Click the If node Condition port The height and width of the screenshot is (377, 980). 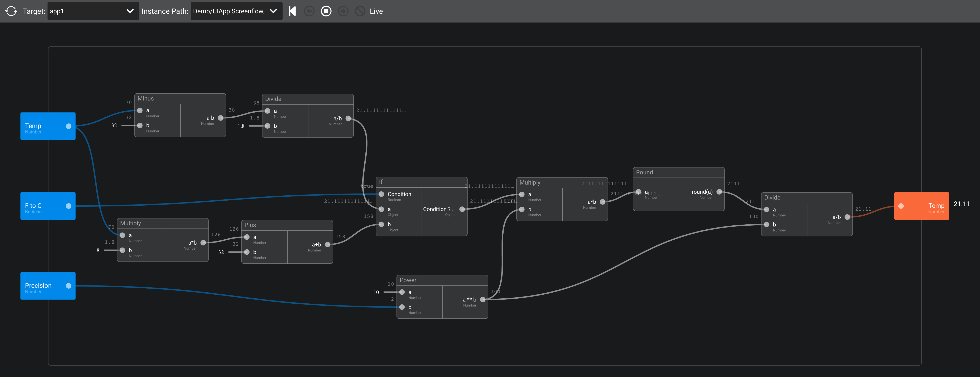(381, 194)
